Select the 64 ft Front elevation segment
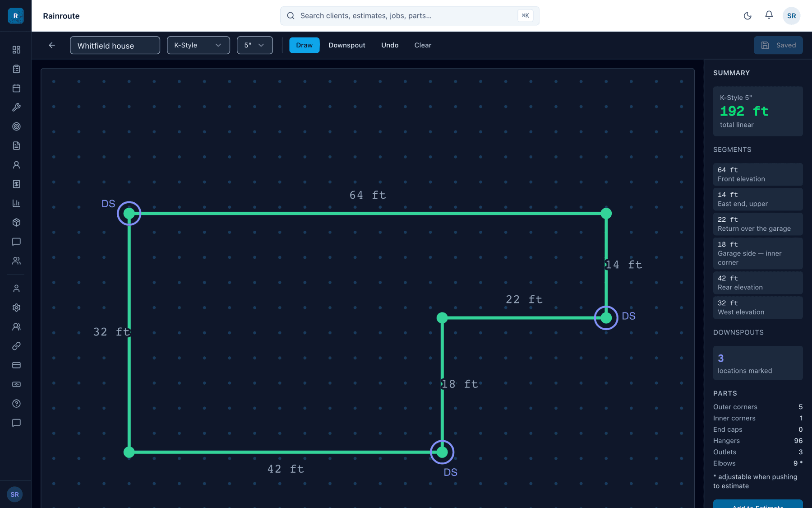 [x=758, y=174]
